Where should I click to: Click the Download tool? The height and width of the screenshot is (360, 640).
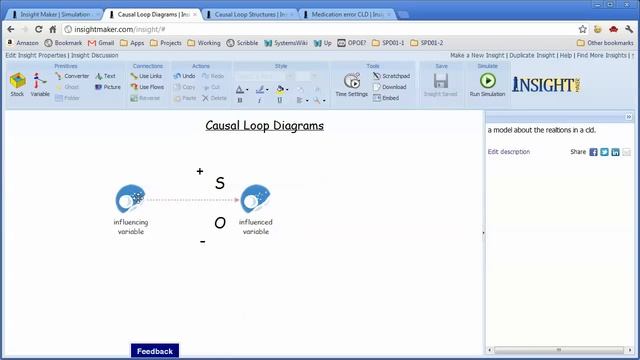[390, 87]
